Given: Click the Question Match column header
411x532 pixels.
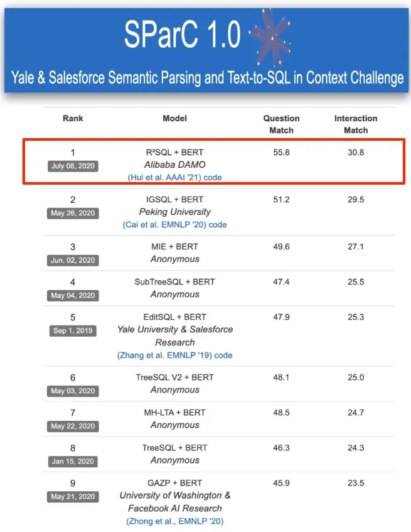Looking at the screenshot, I should 281,124.
